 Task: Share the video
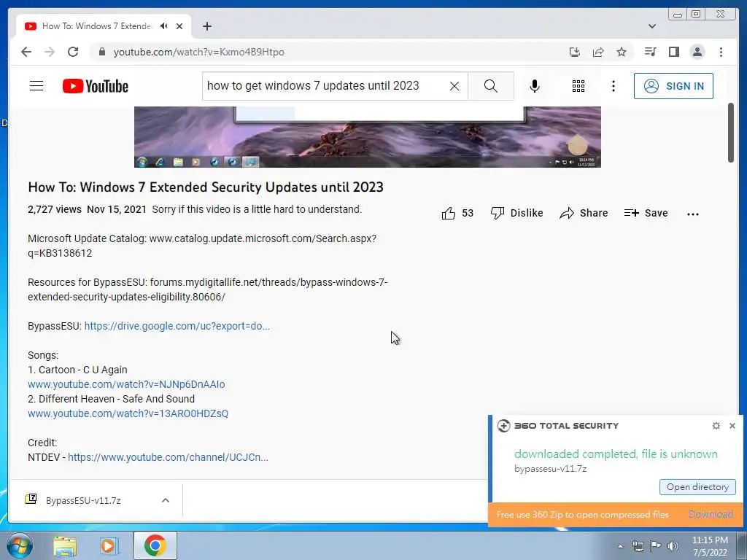coord(584,214)
